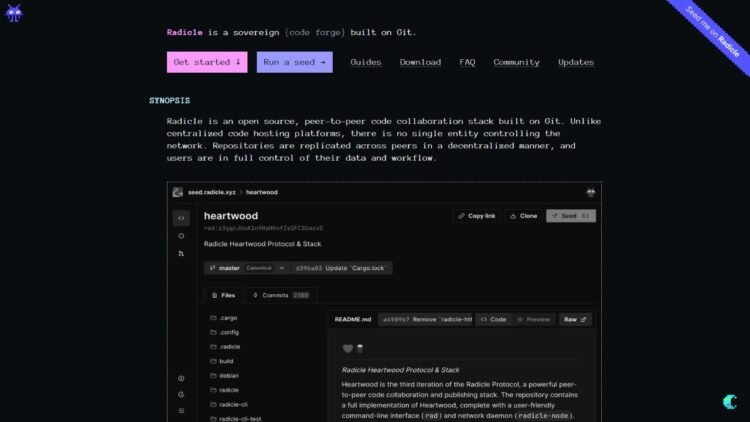The height and width of the screenshot is (422, 750).
Task: Toggle dark mode with the moon icon
Action: 730,402
